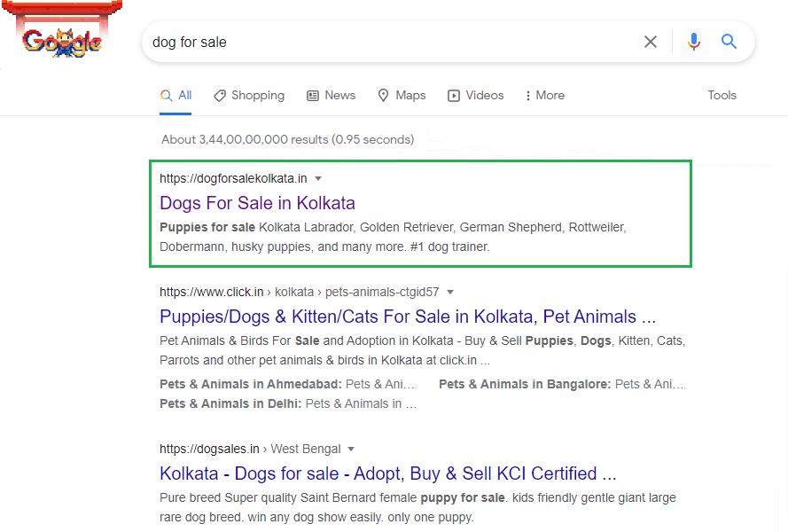Image resolution: width=788 pixels, height=532 pixels.
Task: Open the Dogs For Sale in Kolkata result
Action: [x=257, y=203]
